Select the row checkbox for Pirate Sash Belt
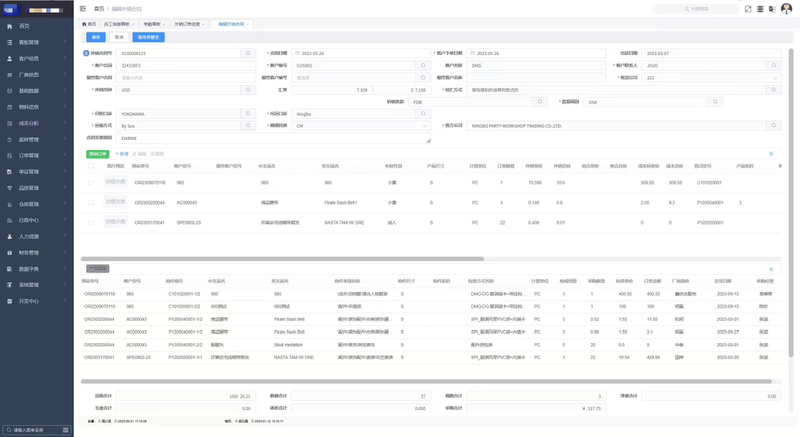Viewport: 800px width, 437px height. tap(91, 202)
